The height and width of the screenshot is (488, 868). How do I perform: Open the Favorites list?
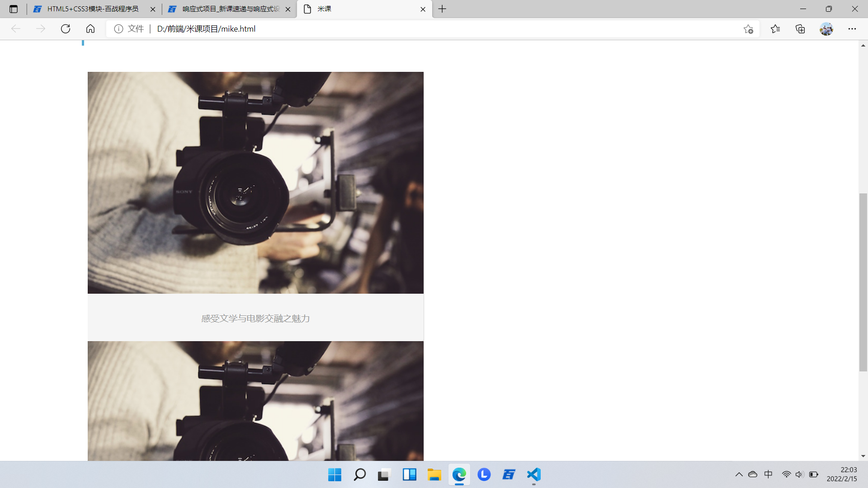(x=775, y=29)
